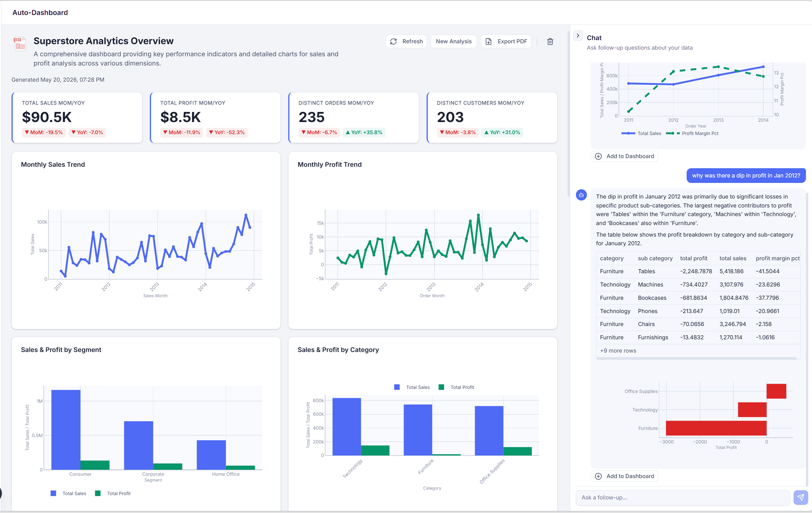This screenshot has width=812, height=513.
Task: Collapse the Chat panel chevron
Action: click(x=577, y=35)
